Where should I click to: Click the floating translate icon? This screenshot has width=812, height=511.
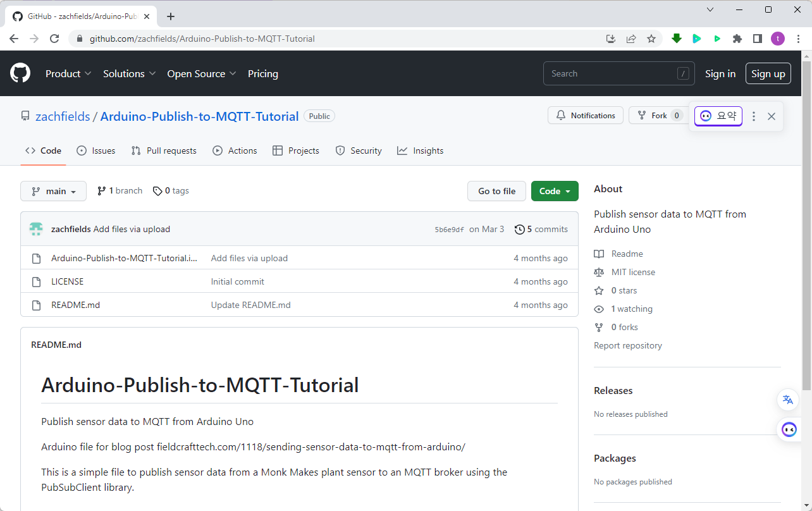[x=788, y=400]
